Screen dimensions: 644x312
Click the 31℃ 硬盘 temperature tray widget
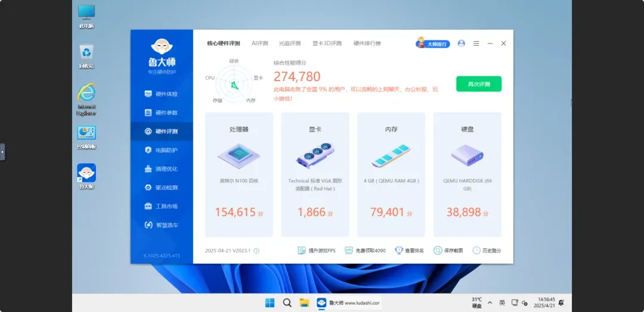(x=476, y=302)
